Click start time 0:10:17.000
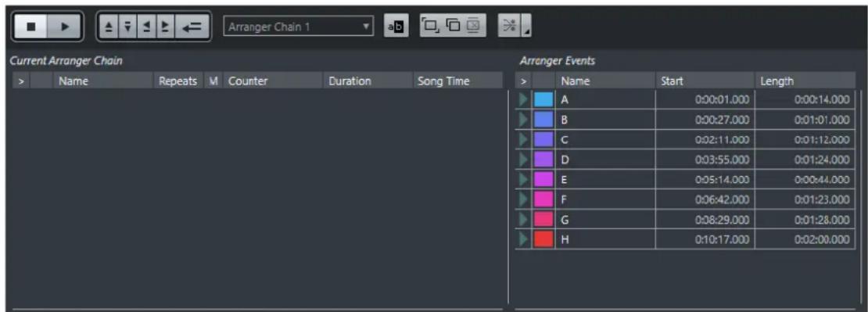The width and height of the screenshot is (868, 312). (722, 239)
